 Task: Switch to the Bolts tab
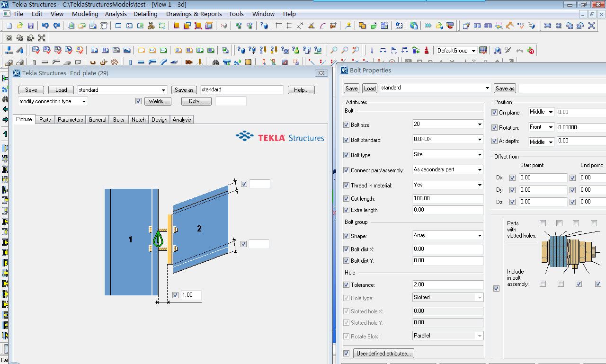tap(119, 120)
